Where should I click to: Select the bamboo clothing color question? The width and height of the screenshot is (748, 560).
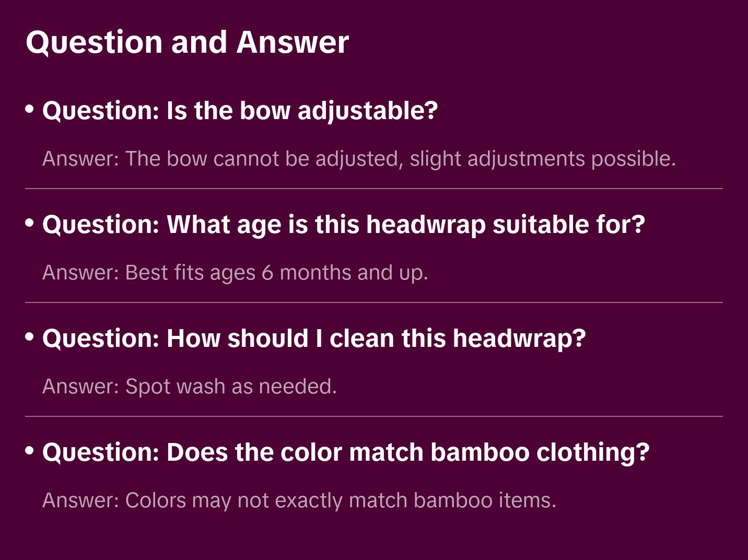346,452
